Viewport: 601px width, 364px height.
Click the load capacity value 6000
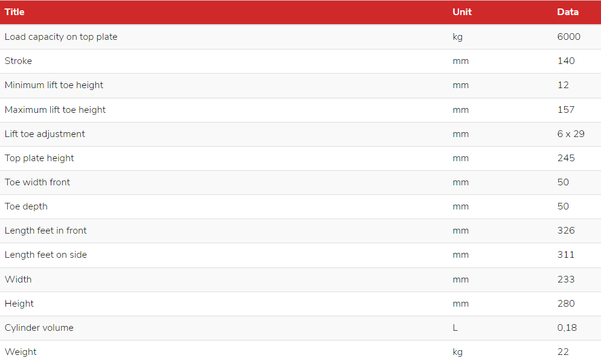click(569, 37)
